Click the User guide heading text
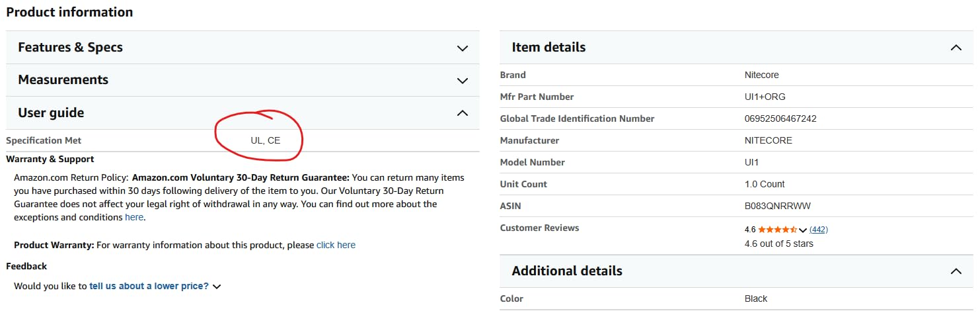 pyautogui.click(x=51, y=113)
